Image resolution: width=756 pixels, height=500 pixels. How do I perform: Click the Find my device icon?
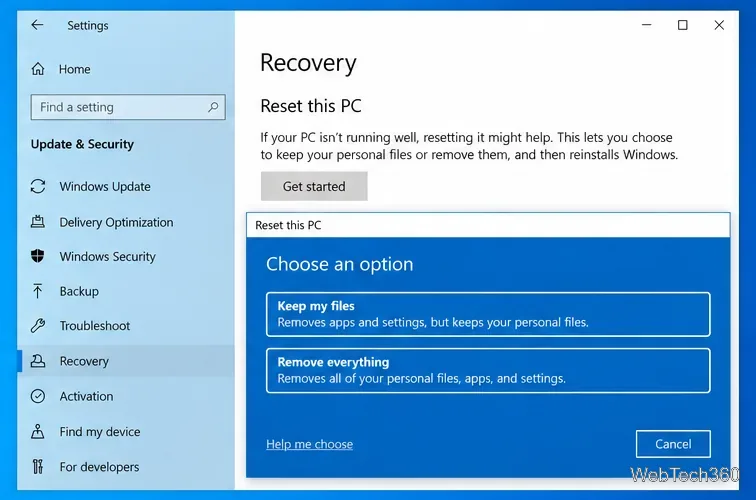tap(38, 432)
